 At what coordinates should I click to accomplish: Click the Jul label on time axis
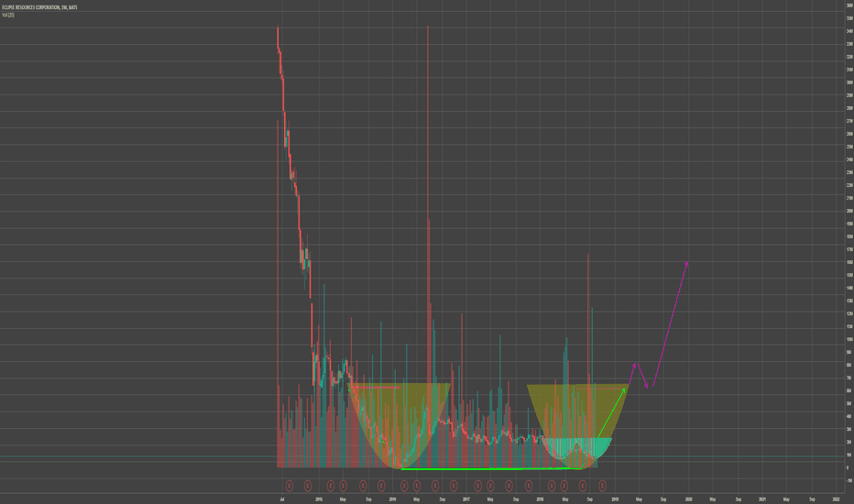(281, 499)
